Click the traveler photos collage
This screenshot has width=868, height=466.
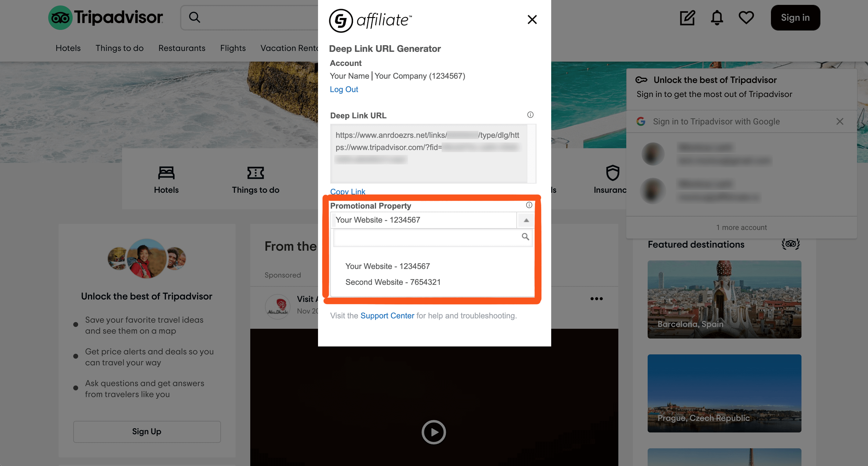[146, 258]
